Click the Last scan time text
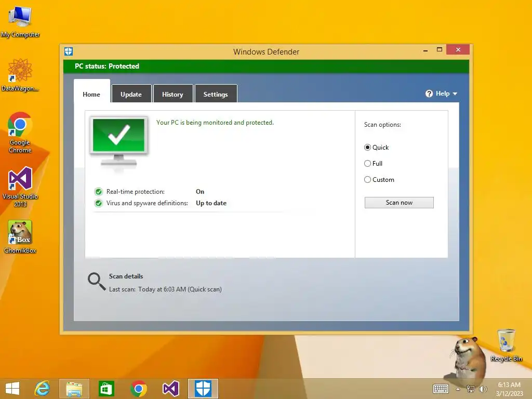Screen dimensions: 532x399 [x=165, y=289]
